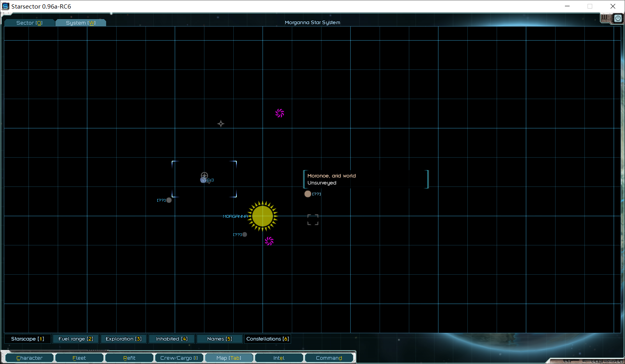Click the four-pointed star marker on the map

[221, 124]
